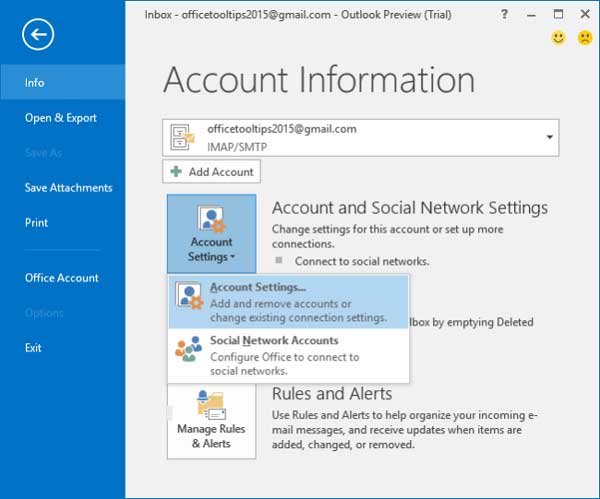Click the Rules and Alerts heading

tap(332, 394)
